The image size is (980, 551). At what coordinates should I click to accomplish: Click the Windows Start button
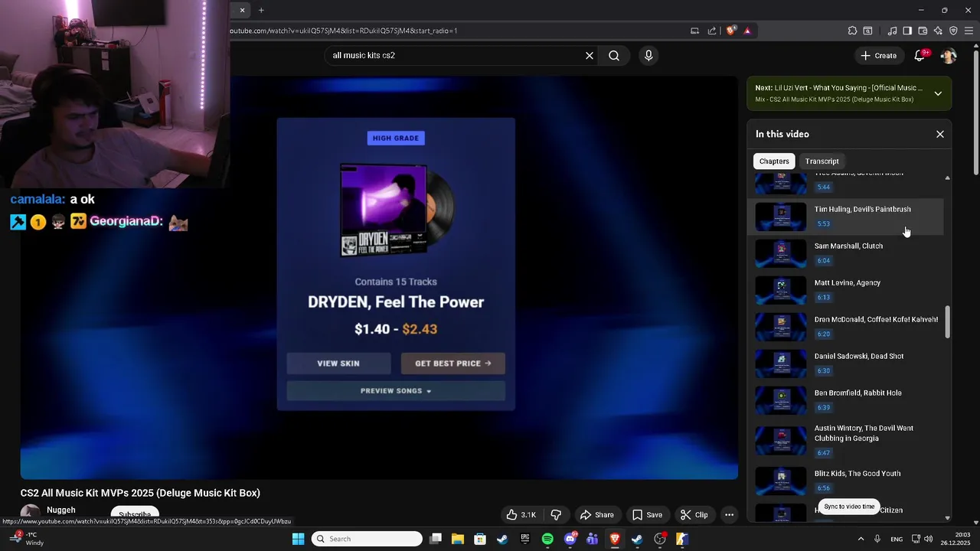coord(299,539)
